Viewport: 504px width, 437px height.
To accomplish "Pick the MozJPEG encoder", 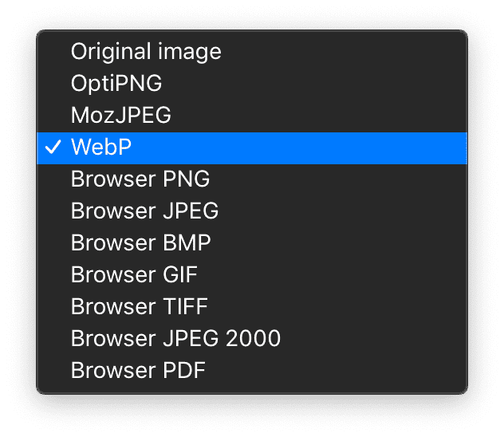I will click(120, 116).
